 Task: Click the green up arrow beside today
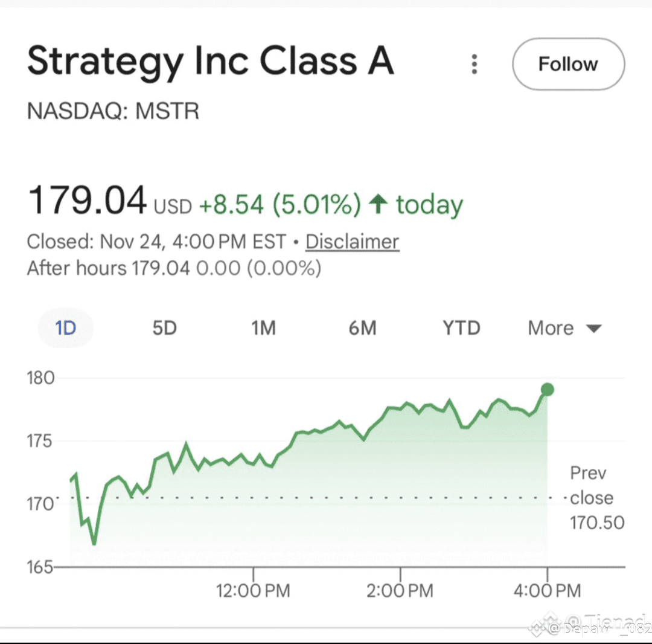(x=378, y=205)
